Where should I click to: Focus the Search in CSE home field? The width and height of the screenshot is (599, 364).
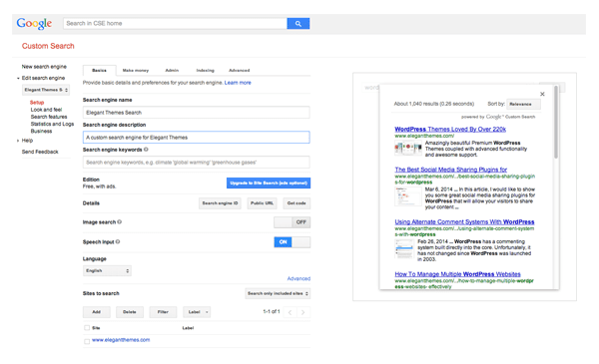(x=176, y=24)
